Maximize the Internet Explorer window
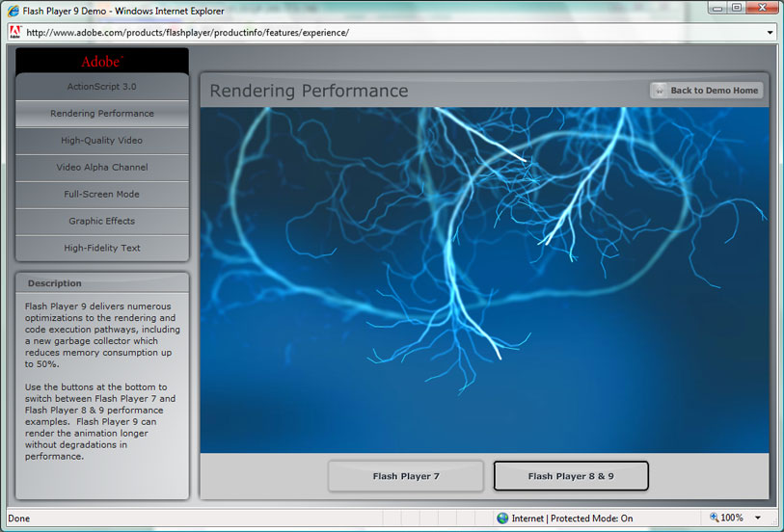784x532 pixels. pos(737,8)
